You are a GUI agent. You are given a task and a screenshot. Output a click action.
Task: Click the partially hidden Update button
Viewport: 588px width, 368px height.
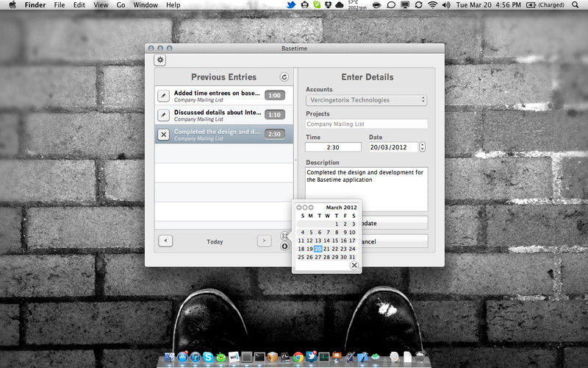click(x=395, y=223)
